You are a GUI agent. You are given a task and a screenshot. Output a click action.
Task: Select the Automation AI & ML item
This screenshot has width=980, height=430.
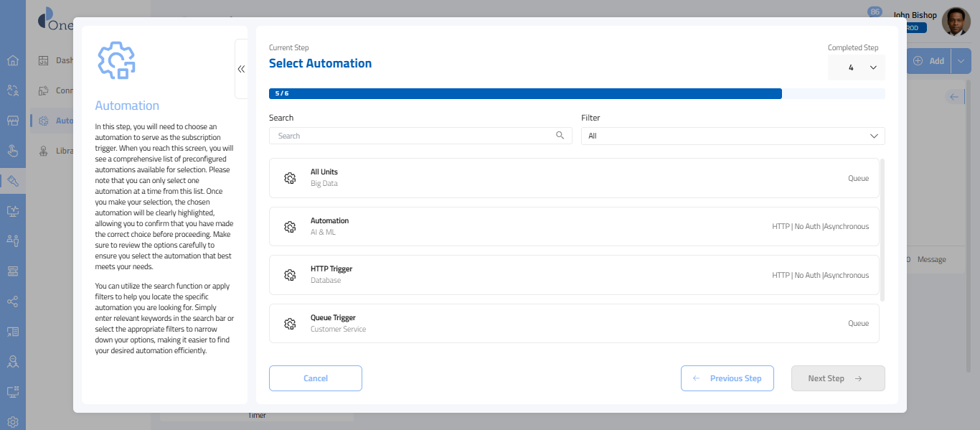coord(573,227)
